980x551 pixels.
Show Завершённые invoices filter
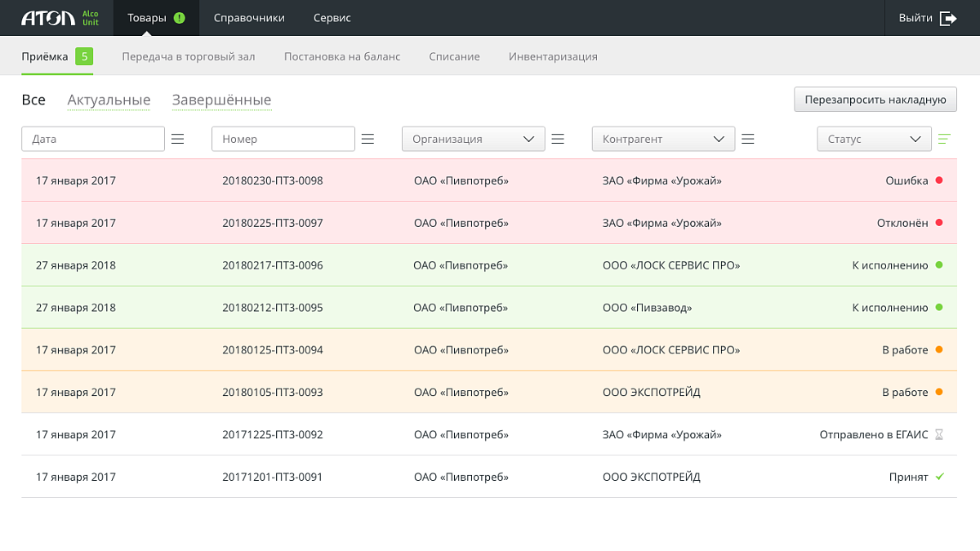[221, 100]
